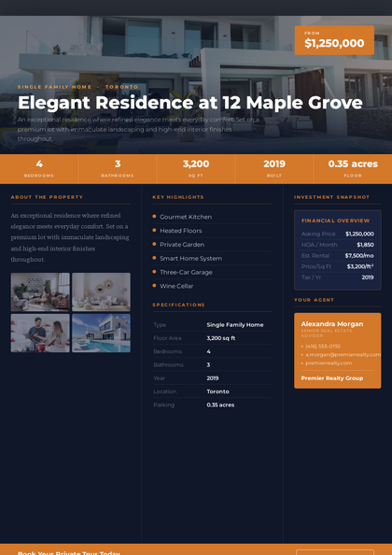Select the 4 Bedrooms stat
Screen dimensions: 392x555
(x=39, y=169)
